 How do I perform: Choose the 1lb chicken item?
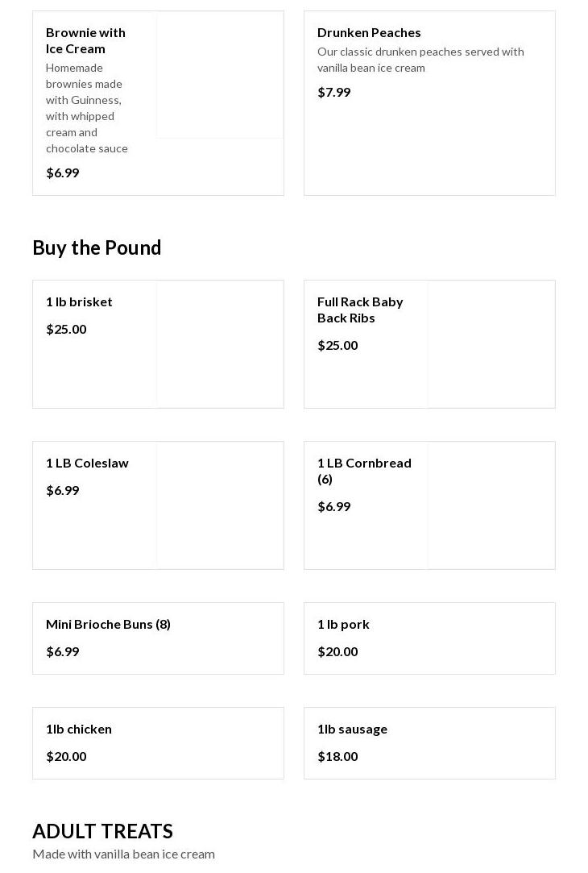[79, 729]
